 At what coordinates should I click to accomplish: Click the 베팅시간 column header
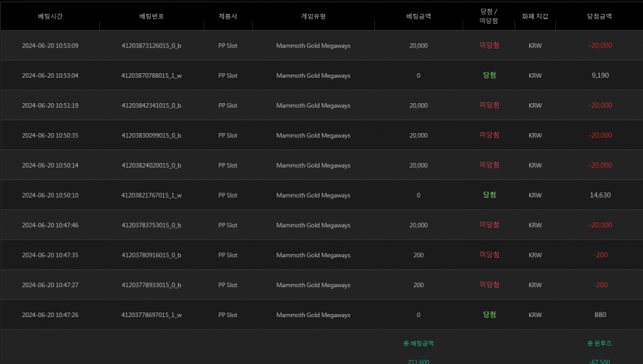(x=50, y=16)
